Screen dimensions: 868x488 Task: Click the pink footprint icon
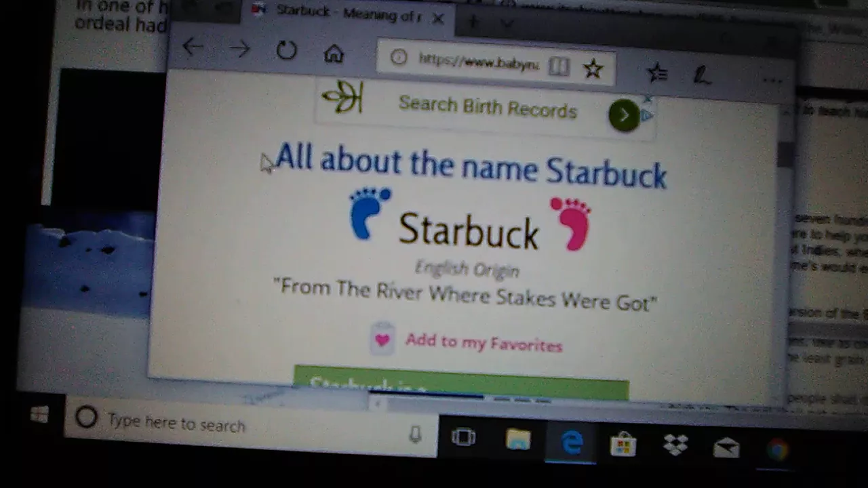571,224
